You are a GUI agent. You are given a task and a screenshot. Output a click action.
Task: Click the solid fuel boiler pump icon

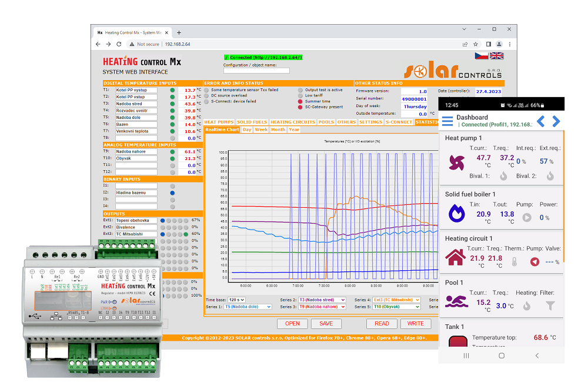coord(527,217)
